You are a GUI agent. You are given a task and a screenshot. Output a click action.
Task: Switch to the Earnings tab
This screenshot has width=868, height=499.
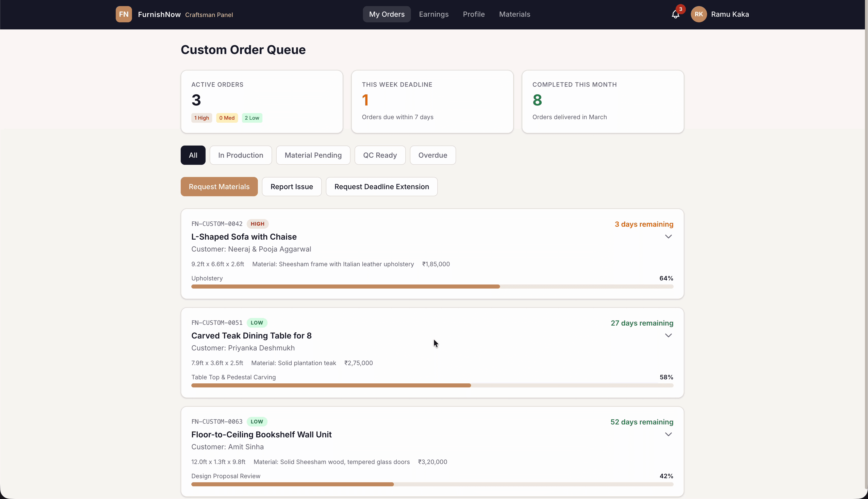tap(433, 14)
